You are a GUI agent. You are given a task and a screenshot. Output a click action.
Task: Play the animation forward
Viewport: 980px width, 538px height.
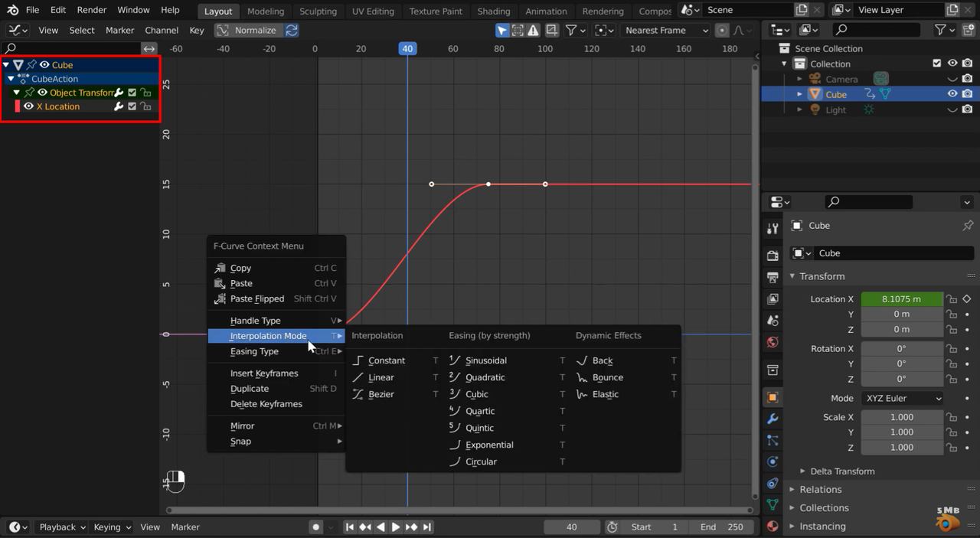pos(396,527)
